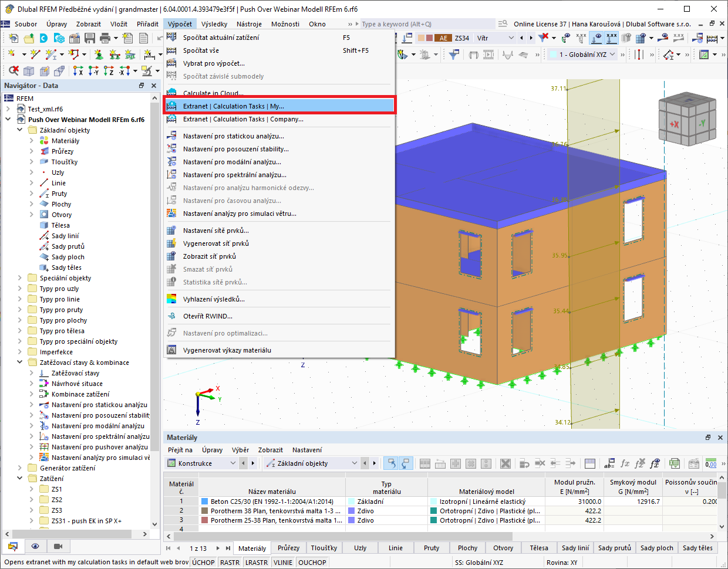Open the 1 - Globální XYZ coordinate dropdown
Screen dimensions: 728x569
pyautogui.click(x=613, y=55)
